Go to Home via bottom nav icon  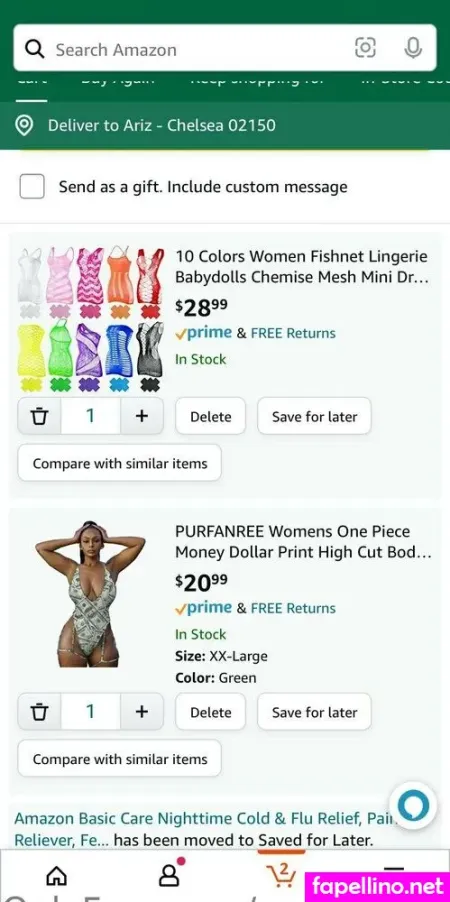click(x=56, y=875)
